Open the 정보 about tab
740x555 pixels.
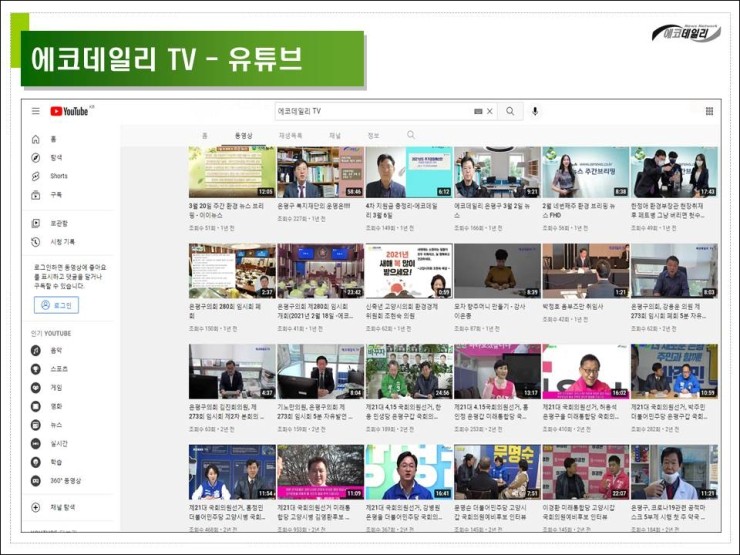[373, 135]
